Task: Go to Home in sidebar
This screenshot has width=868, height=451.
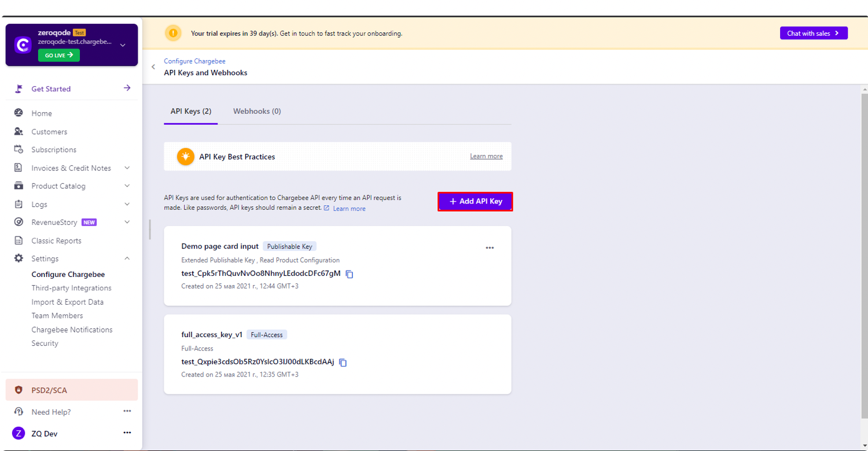Action: click(x=42, y=113)
